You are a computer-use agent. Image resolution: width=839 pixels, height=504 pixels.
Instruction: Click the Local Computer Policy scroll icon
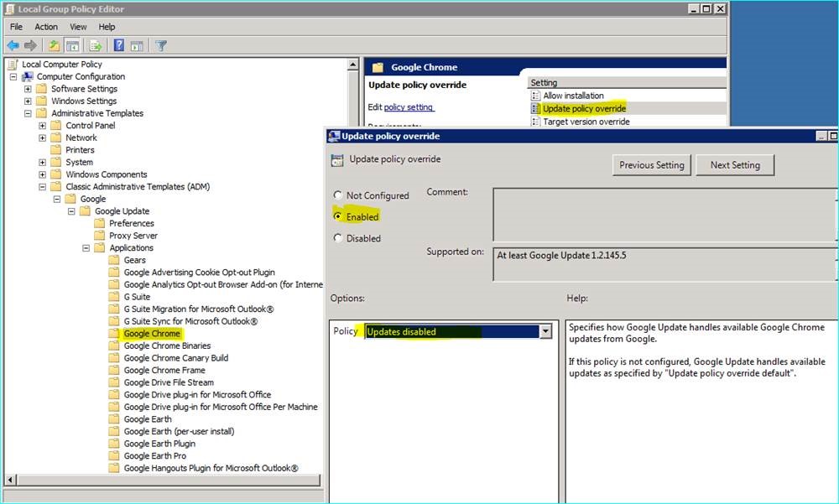[13, 65]
